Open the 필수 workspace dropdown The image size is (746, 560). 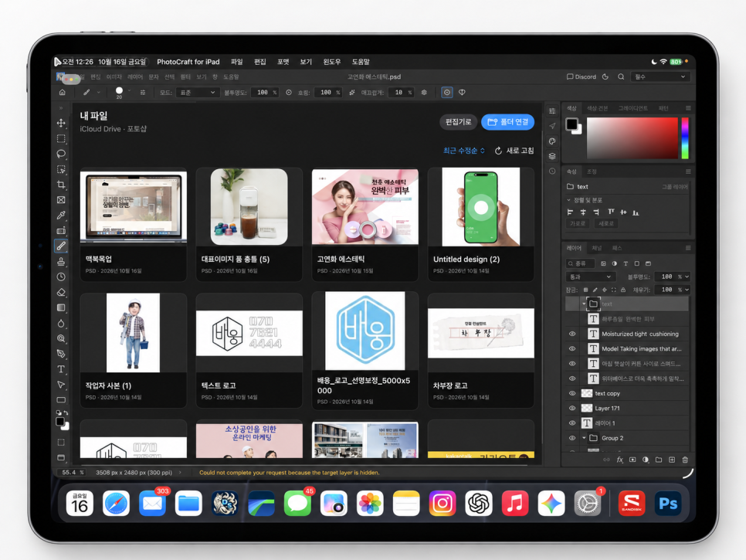coord(660,76)
